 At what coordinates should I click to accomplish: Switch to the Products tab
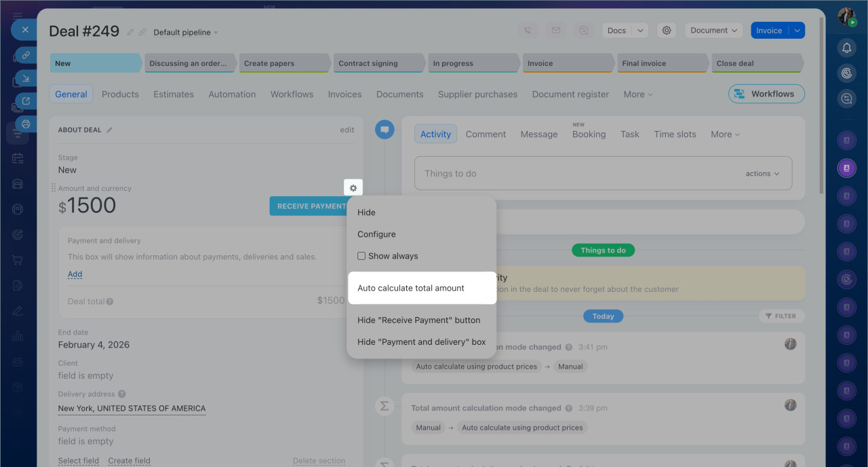click(x=120, y=94)
